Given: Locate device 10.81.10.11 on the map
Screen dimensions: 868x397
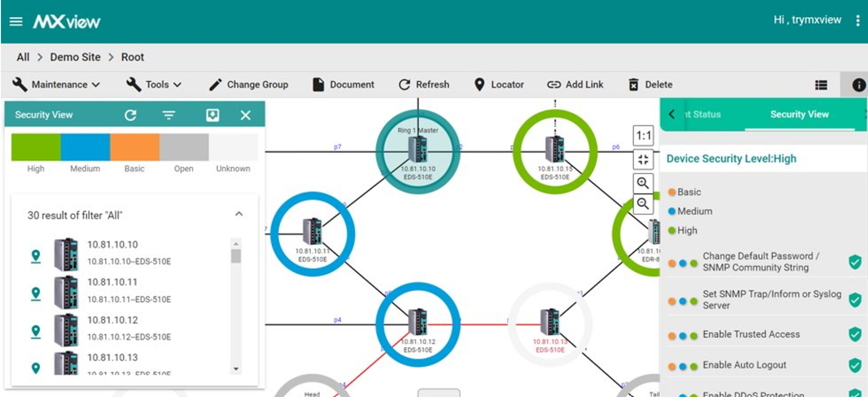Looking at the screenshot, I should point(36,294).
